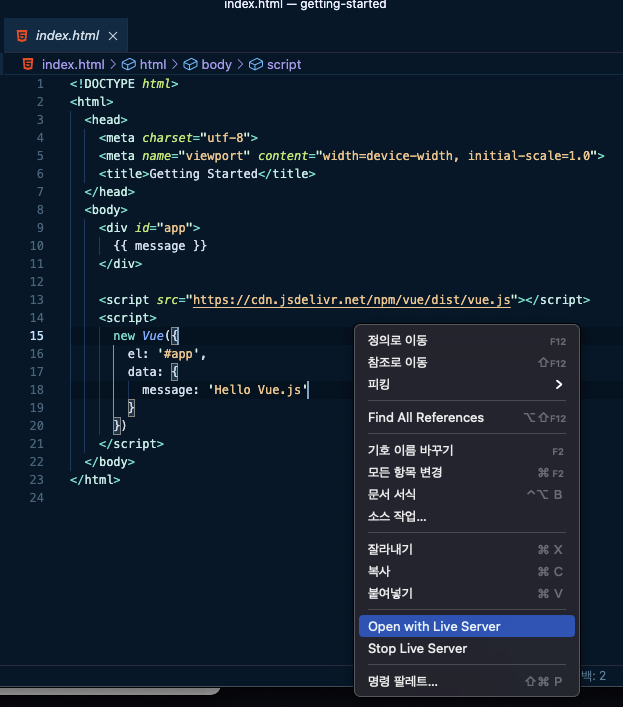Click 'Getting Started' title text
Image resolution: width=623 pixels, height=707 pixels.
[203, 174]
